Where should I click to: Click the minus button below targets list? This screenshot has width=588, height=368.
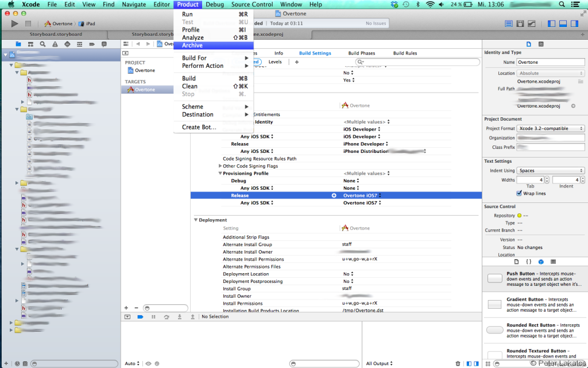click(136, 308)
